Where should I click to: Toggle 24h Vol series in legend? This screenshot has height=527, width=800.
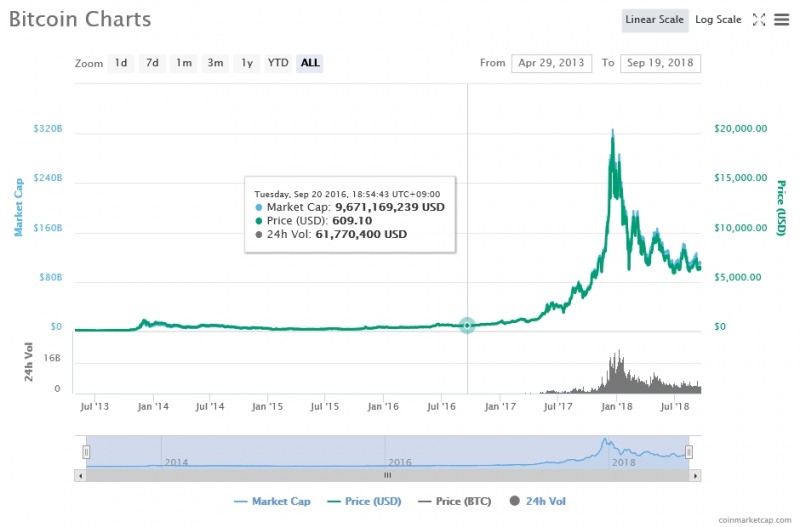[538, 501]
